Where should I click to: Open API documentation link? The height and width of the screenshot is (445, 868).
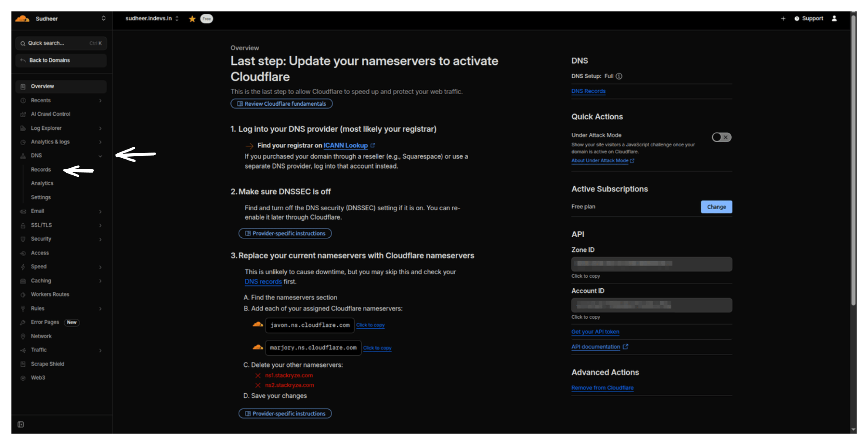pos(600,347)
